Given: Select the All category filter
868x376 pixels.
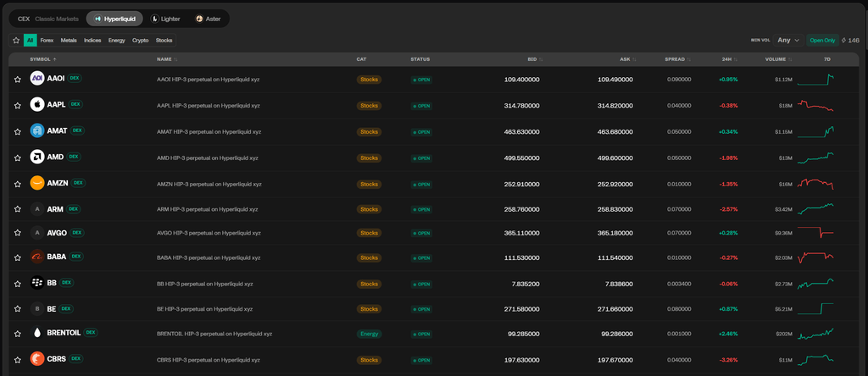Looking at the screenshot, I should coord(31,41).
